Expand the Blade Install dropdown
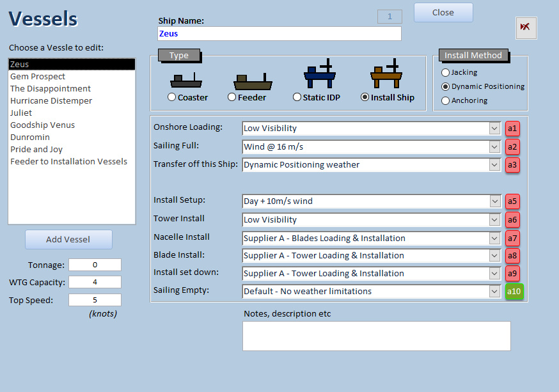559x392 pixels. coord(494,255)
